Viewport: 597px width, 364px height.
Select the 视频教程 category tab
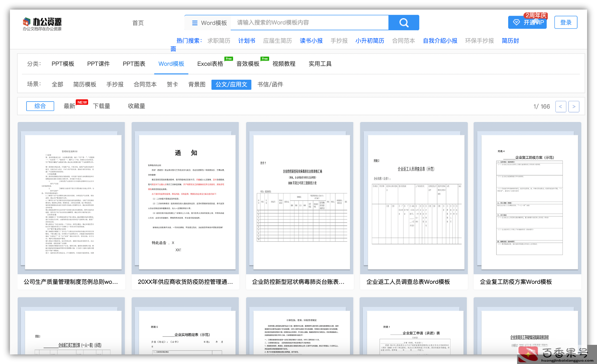tap(284, 64)
